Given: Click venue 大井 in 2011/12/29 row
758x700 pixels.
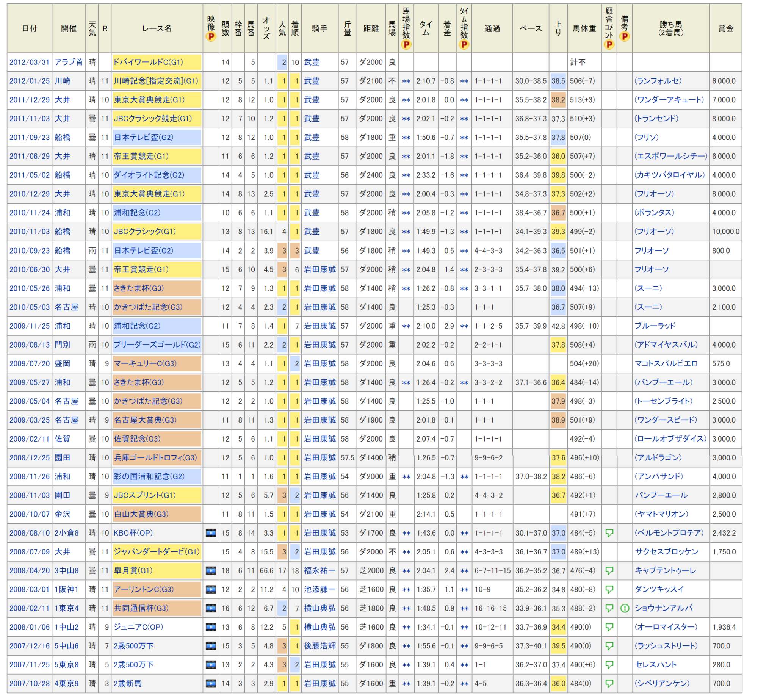Looking at the screenshot, I should pyautogui.click(x=63, y=100).
